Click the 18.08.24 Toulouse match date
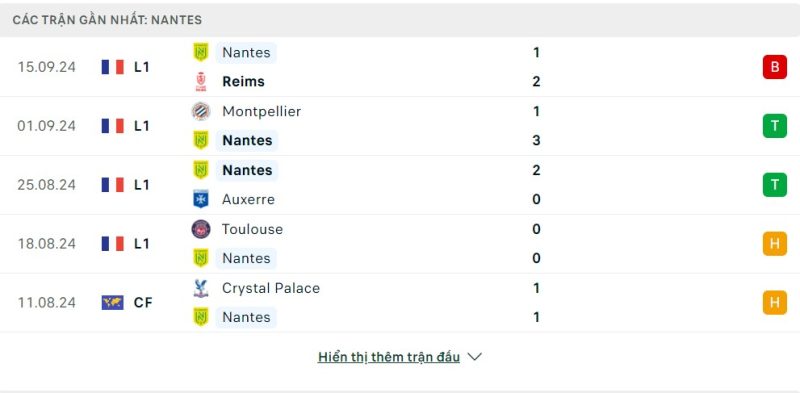This screenshot has width=800, height=393. [x=46, y=244]
